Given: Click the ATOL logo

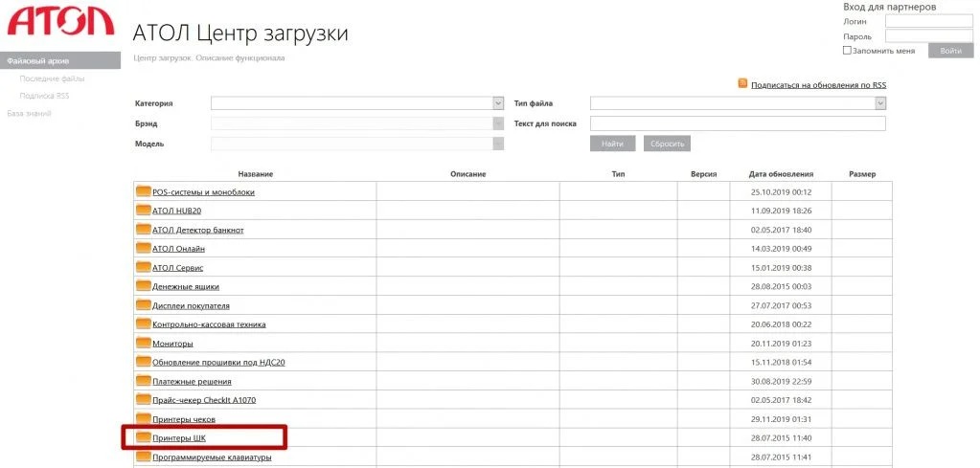Looking at the screenshot, I should click(60, 20).
